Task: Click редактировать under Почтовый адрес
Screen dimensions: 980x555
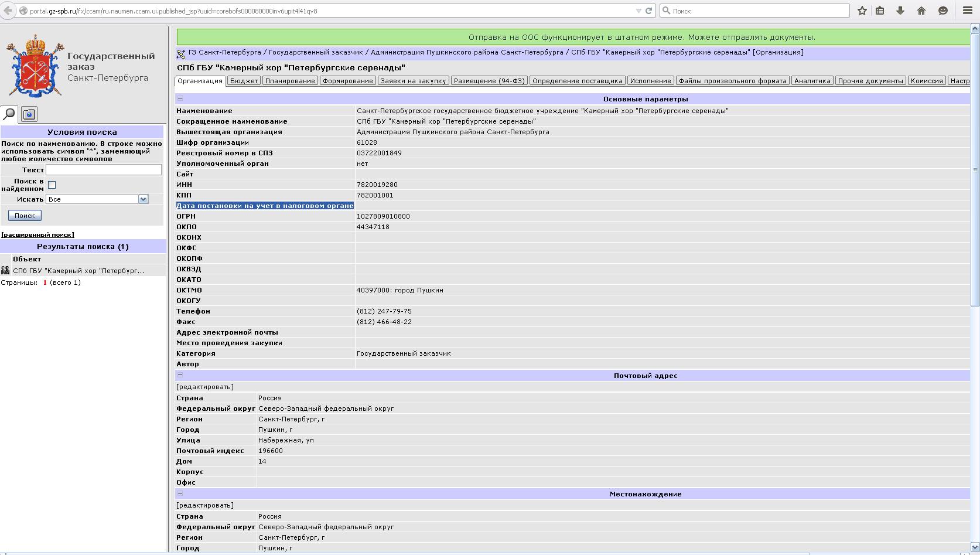Action: (x=205, y=387)
